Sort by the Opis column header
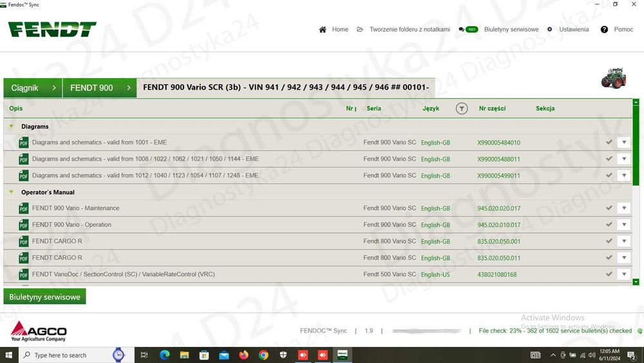The height and width of the screenshot is (363, 644). pyautogui.click(x=15, y=108)
